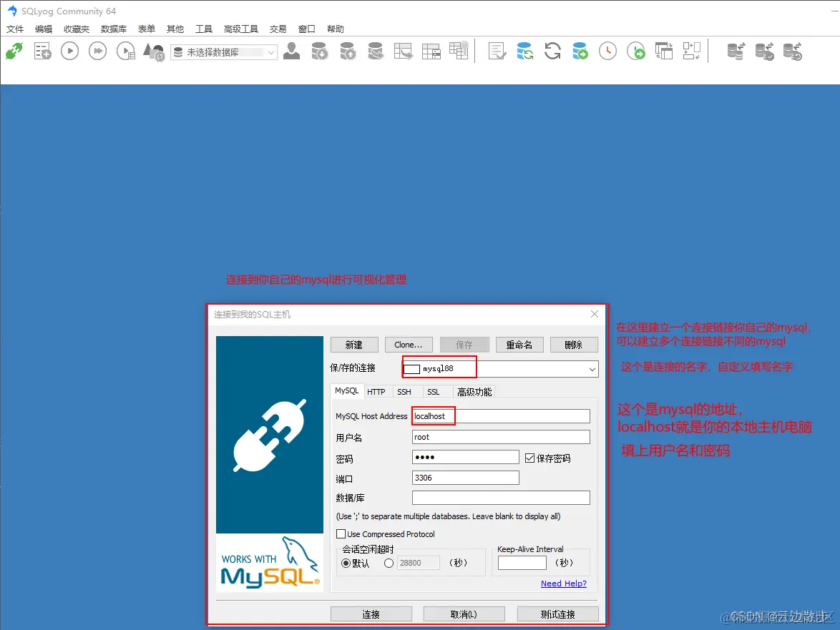The height and width of the screenshot is (630, 840).
Task: Open the user manager silhouette icon
Action: pyautogui.click(x=291, y=51)
